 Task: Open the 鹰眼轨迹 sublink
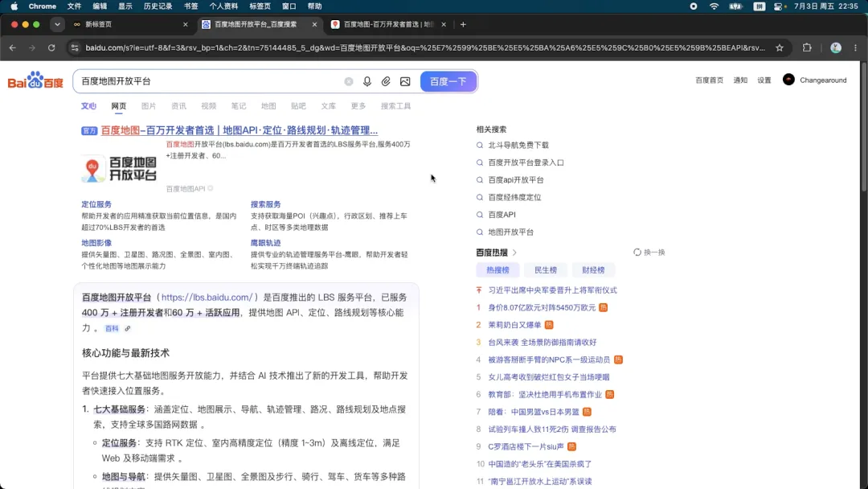266,243
